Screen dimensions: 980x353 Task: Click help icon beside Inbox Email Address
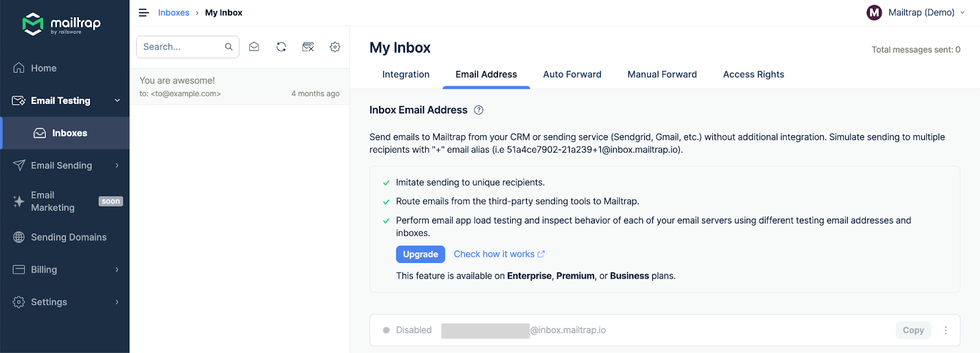point(479,110)
